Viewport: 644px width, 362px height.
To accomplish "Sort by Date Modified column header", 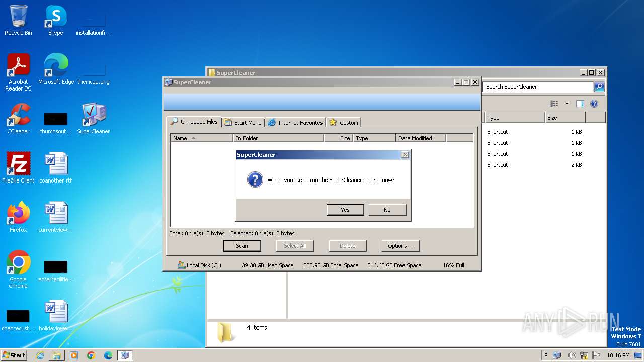I will pos(421,138).
